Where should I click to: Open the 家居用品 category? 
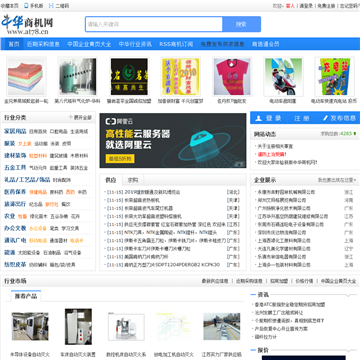[x=15, y=131]
